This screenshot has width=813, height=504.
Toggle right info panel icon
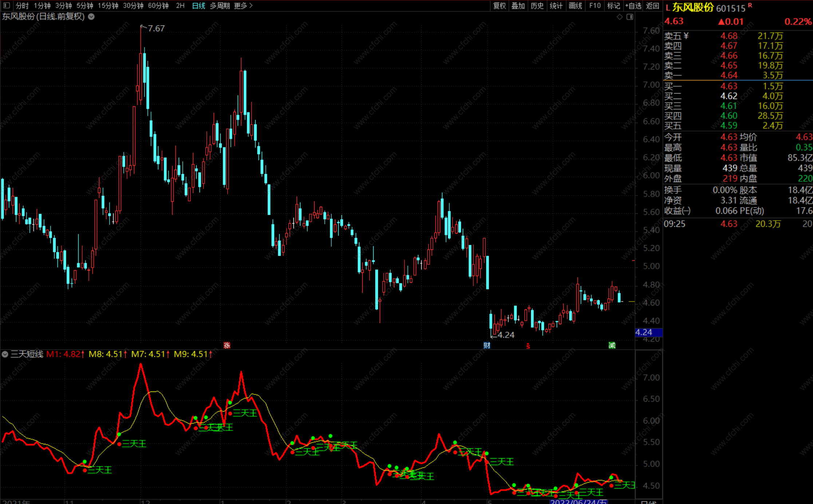[x=630, y=17]
